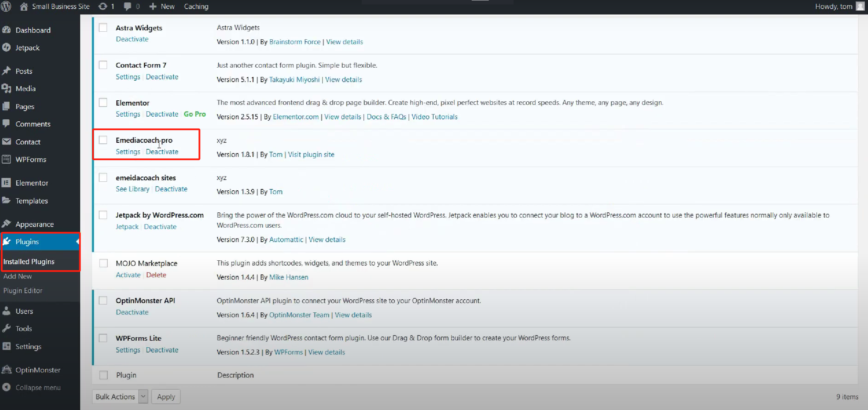The height and width of the screenshot is (410, 868).
Task: Click the OptinMonster sidebar icon
Action: pos(7,370)
